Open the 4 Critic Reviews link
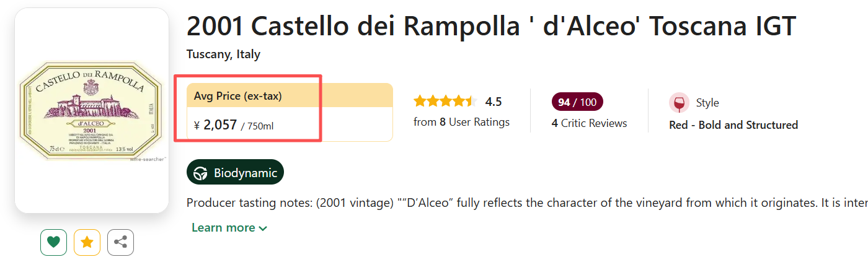Screen dimensions: 868x257 [589, 123]
